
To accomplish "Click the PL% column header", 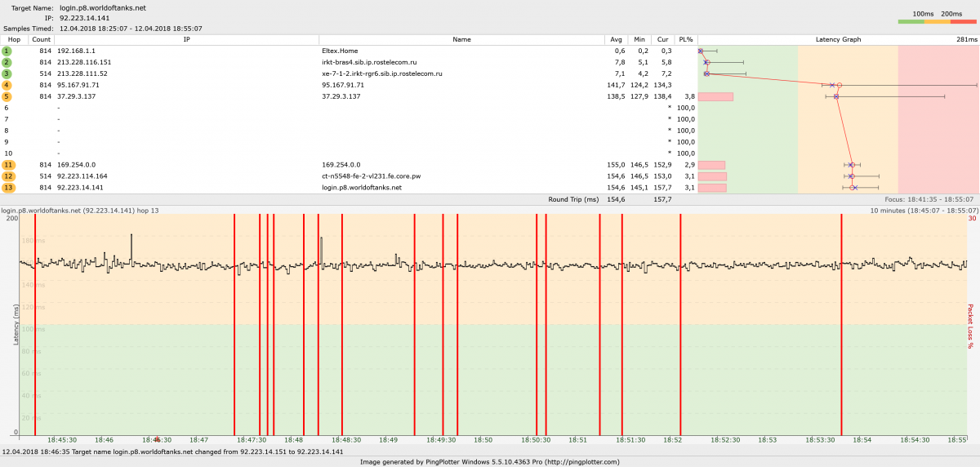I will [x=686, y=39].
